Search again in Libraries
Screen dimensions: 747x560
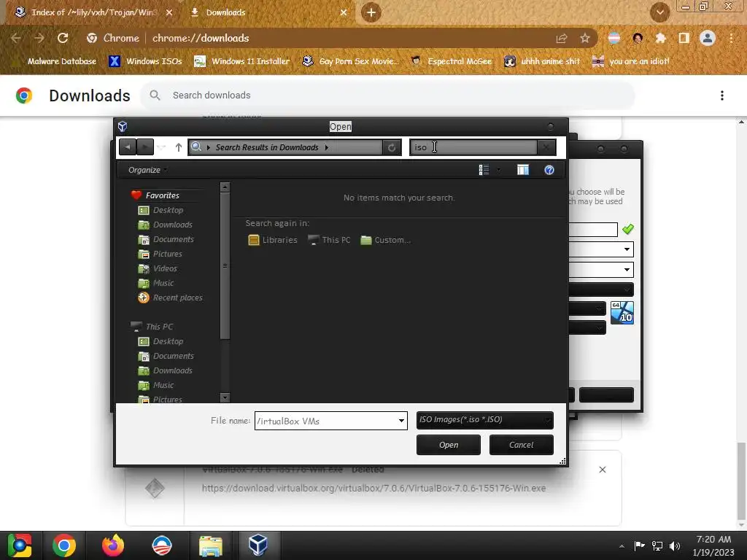coord(273,240)
